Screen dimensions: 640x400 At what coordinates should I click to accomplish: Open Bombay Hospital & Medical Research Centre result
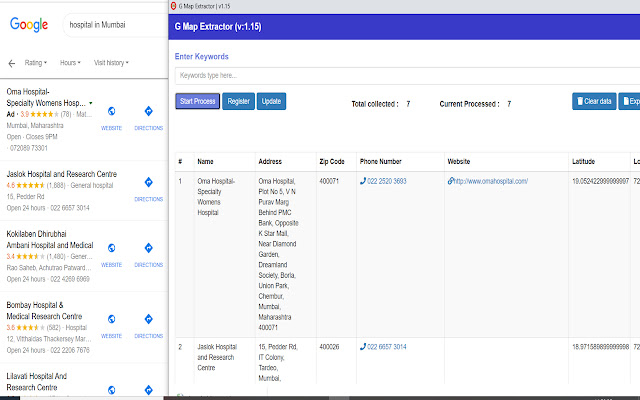click(x=44, y=311)
